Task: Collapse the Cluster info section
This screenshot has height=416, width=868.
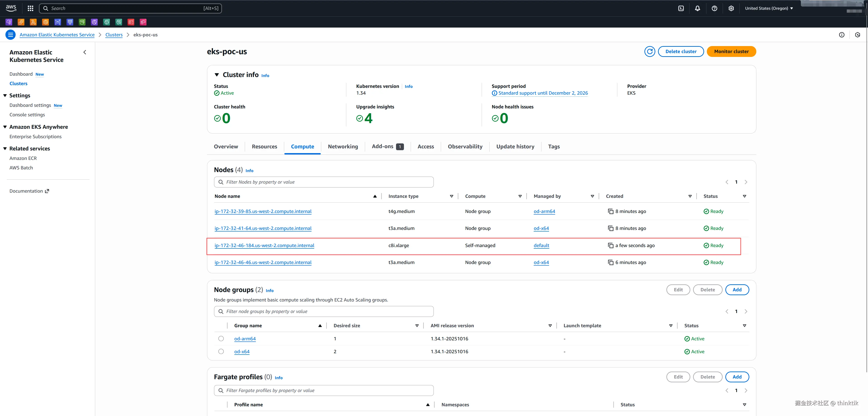Action: pyautogui.click(x=217, y=75)
